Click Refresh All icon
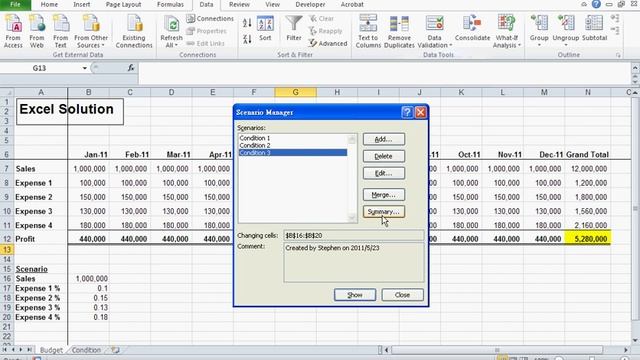Screen dimensions: 640x360 pyautogui.click(x=171, y=24)
